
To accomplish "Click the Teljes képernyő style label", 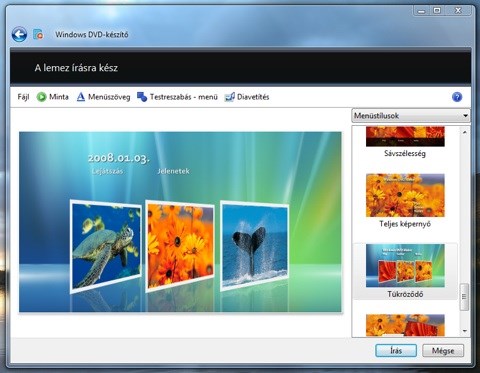I will click(x=405, y=224).
